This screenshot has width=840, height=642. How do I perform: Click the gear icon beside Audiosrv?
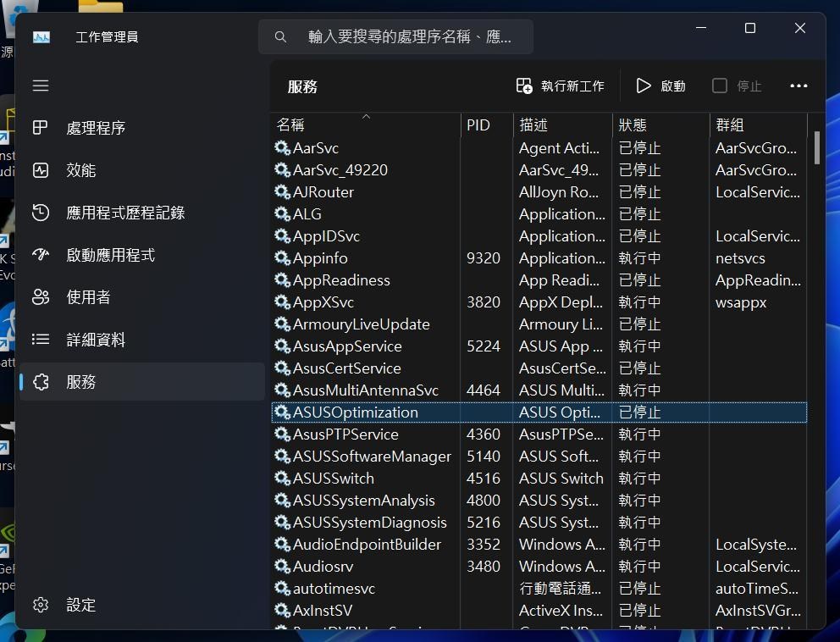tap(282, 567)
